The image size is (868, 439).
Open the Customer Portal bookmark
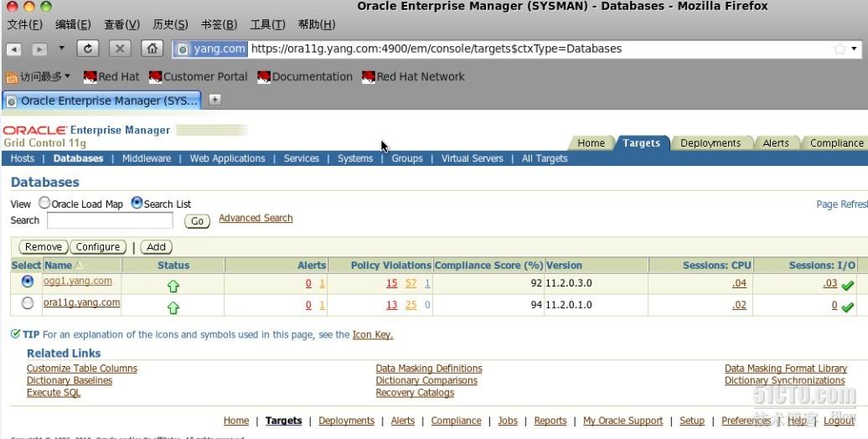[199, 76]
